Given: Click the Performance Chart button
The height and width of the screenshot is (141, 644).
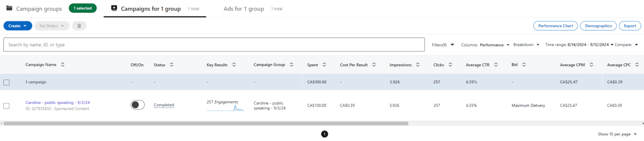Looking at the screenshot, I should pyautogui.click(x=555, y=26).
